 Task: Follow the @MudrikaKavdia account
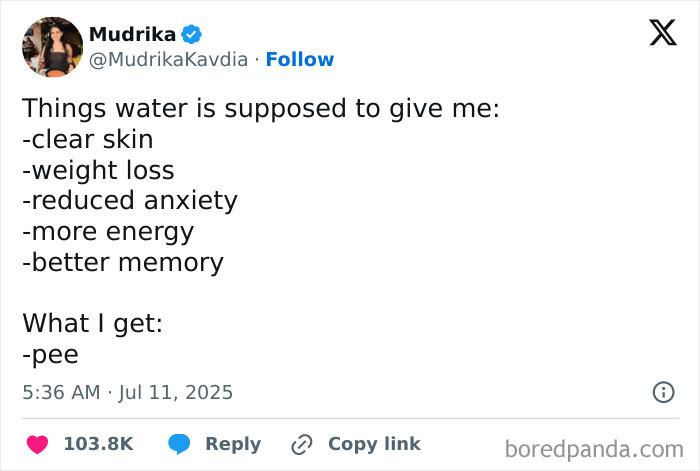(x=300, y=59)
